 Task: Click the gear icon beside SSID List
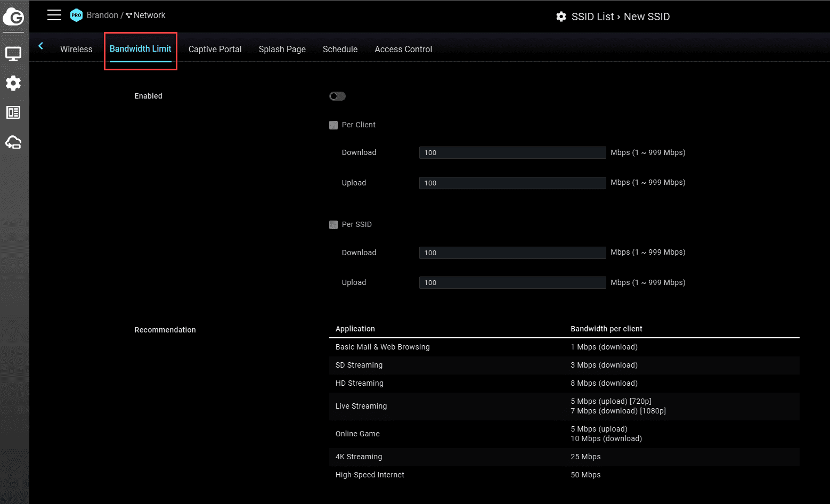(x=562, y=17)
